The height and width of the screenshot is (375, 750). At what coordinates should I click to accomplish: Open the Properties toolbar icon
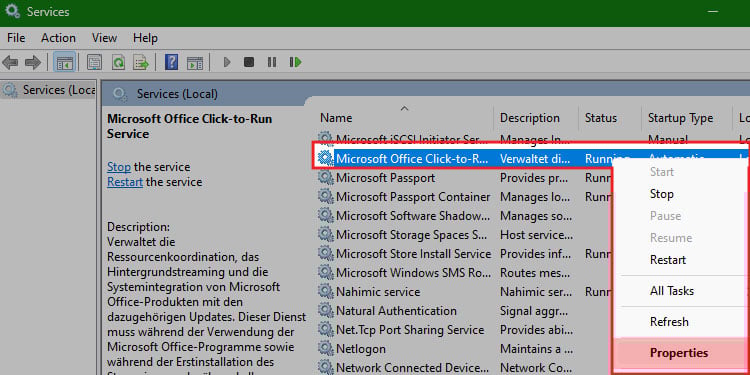tap(94, 62)
